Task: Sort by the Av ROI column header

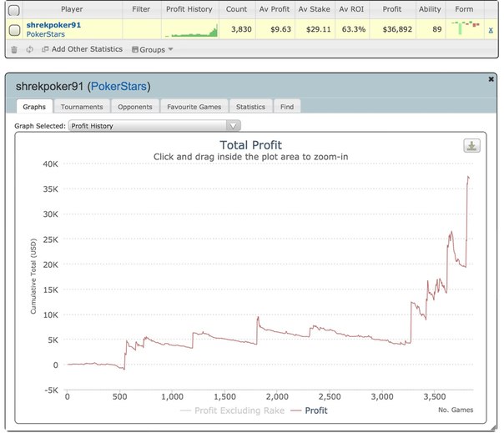Action: click(x=351, y=9)
